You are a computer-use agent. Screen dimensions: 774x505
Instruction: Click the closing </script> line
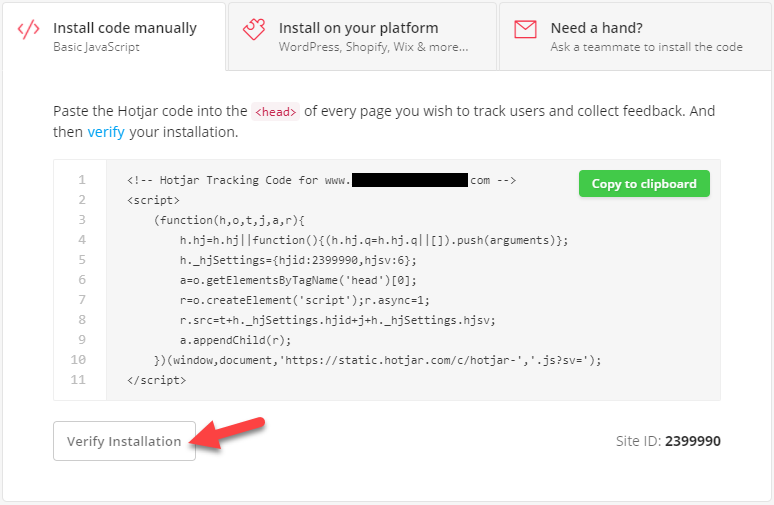point(156,380)
